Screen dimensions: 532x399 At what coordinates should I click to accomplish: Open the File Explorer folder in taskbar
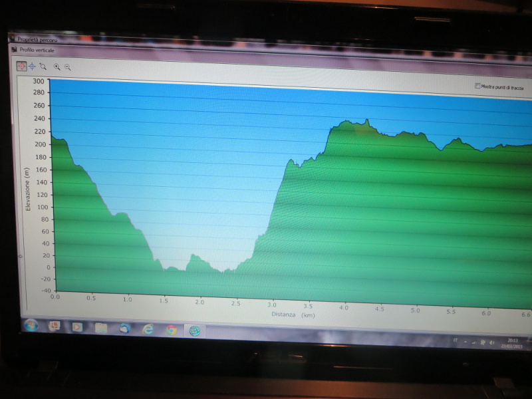point(100,328)
